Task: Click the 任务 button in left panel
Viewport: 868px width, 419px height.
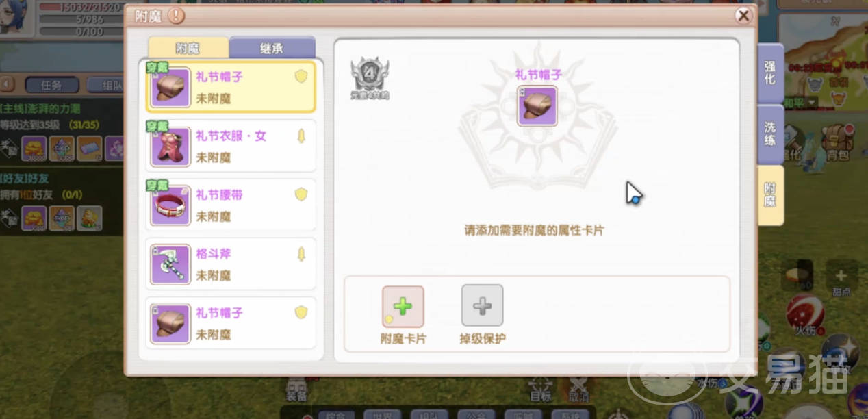Action: pos(51,86)
